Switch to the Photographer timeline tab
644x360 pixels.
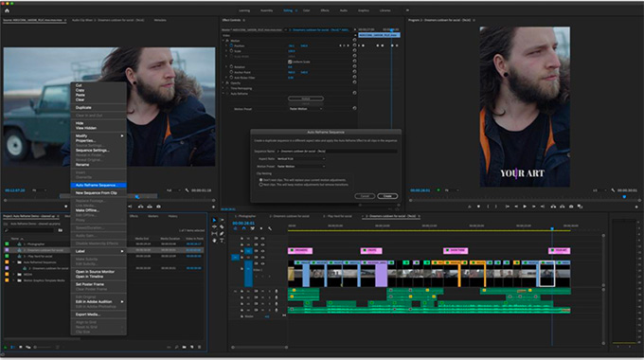245,216
